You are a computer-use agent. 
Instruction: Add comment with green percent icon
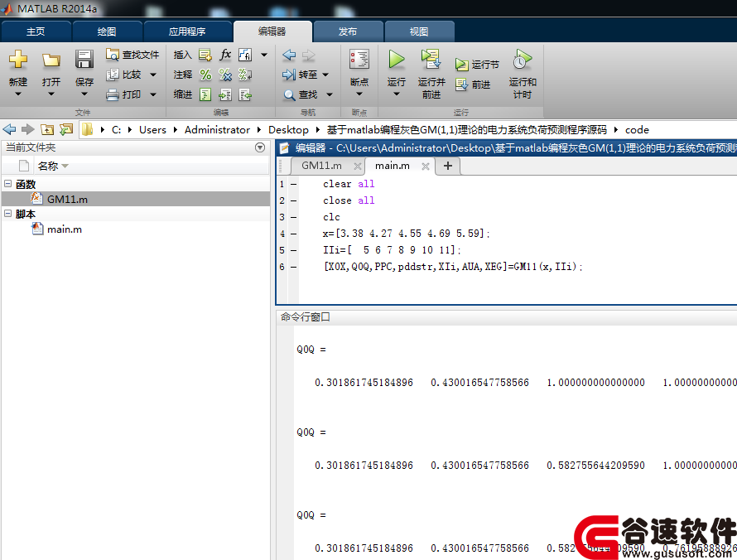[x=205, y=75]
